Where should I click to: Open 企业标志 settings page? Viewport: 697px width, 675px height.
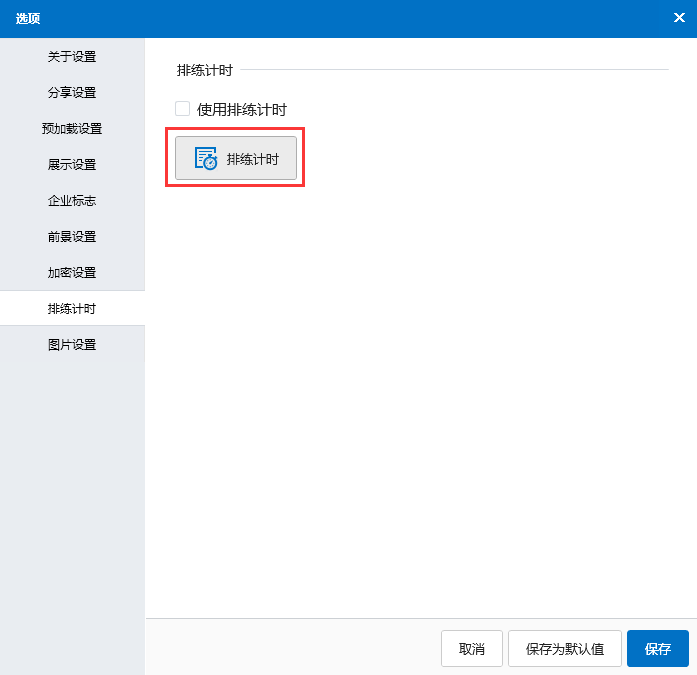pos(72,201)
